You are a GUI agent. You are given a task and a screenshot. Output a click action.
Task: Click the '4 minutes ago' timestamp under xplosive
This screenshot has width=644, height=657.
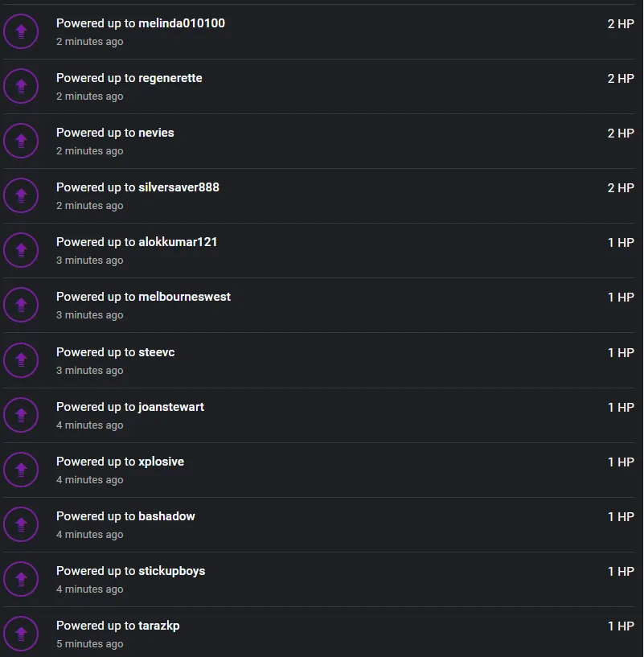point(90,480)
